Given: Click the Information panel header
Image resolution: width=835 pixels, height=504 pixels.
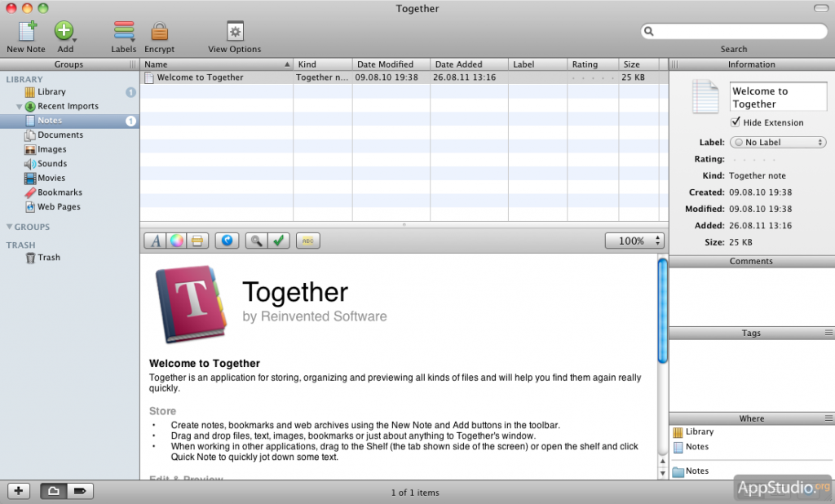Looking at the screenshot, I should click(752, 64).
